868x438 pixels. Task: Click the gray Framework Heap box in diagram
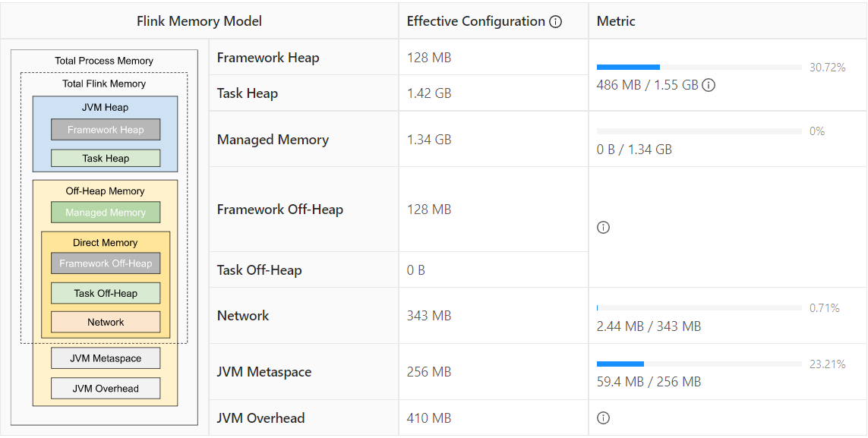coord(106,130)
